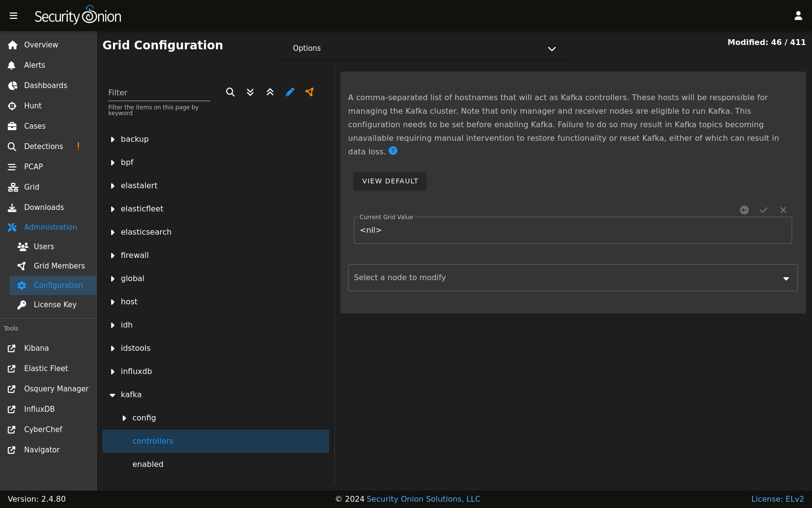The image size is (812, 508).
Task: Open PCAP page
Action: [48, 167]
